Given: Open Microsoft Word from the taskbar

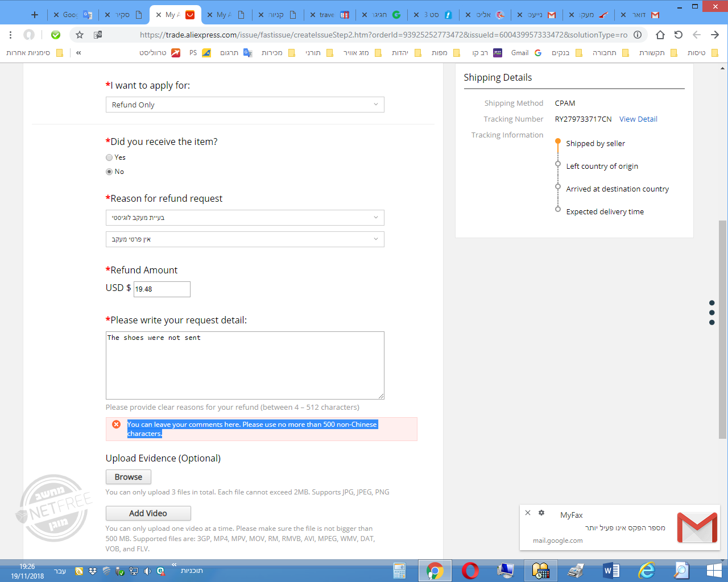Looking at the screenshot, I should [x=610, y=570].
